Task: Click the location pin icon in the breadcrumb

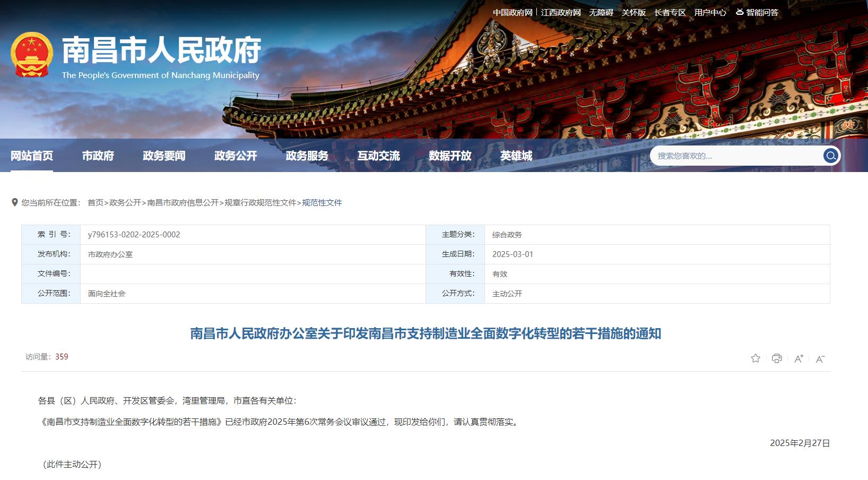Action: coord(15,202)
